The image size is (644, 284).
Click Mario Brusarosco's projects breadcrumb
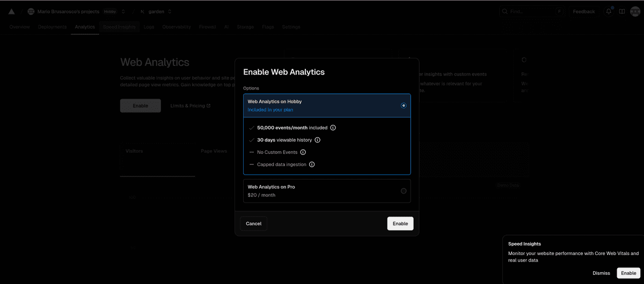tap(68, 11)
